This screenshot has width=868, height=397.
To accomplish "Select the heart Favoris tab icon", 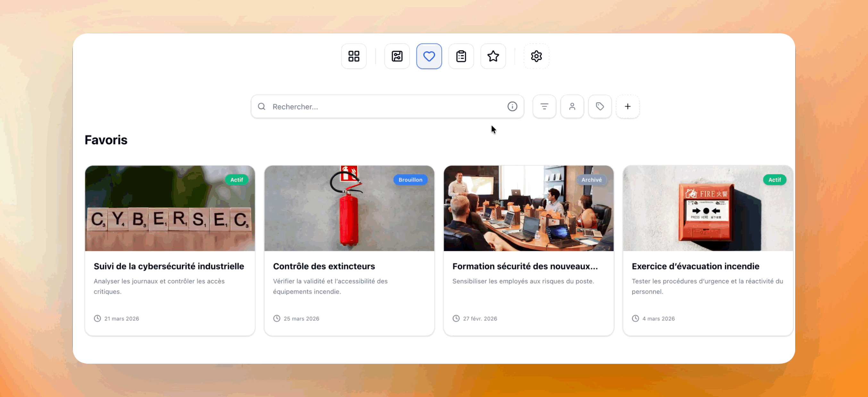I will 429,56.
